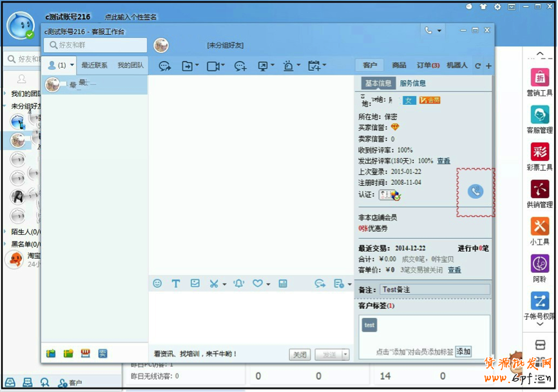Switch to the 商品 tab
The width and height of the screenshot is (558, 392).
(399, 65)
